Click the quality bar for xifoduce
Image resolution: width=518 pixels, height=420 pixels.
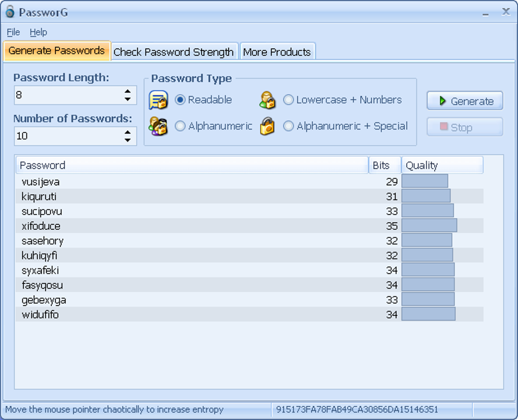pos(430,226)
